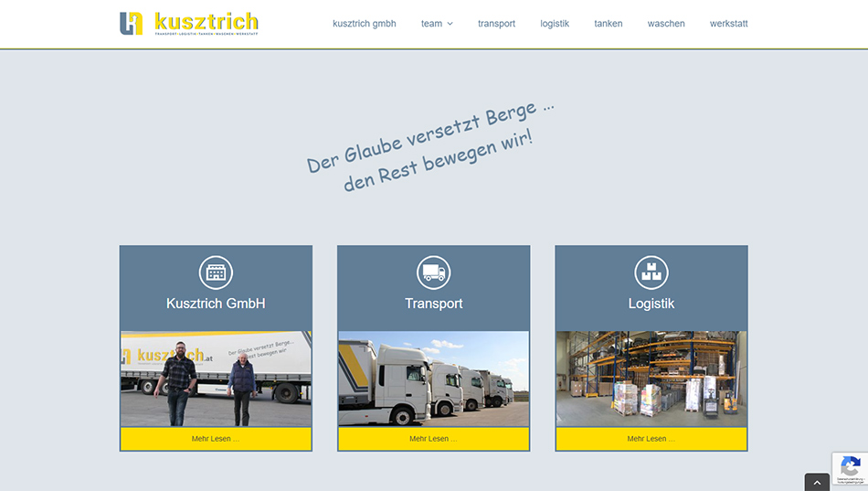The image size is (868, 491).
Task: Expand the team dropdown chevron
Action: pyautogui.click(x=450, y=24)
